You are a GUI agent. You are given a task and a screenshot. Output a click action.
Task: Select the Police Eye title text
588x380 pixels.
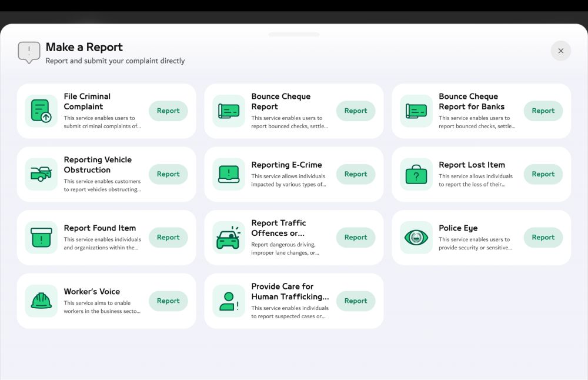point(458,228)
